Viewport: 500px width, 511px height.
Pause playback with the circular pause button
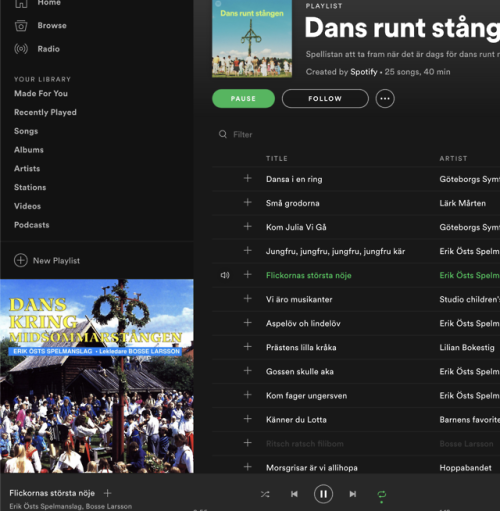coord(323,494)
